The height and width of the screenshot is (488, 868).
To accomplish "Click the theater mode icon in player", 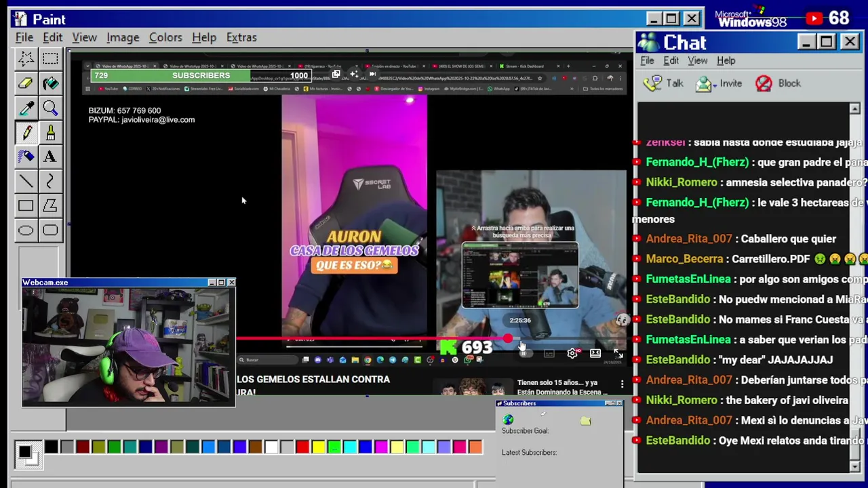I will 595,353.
